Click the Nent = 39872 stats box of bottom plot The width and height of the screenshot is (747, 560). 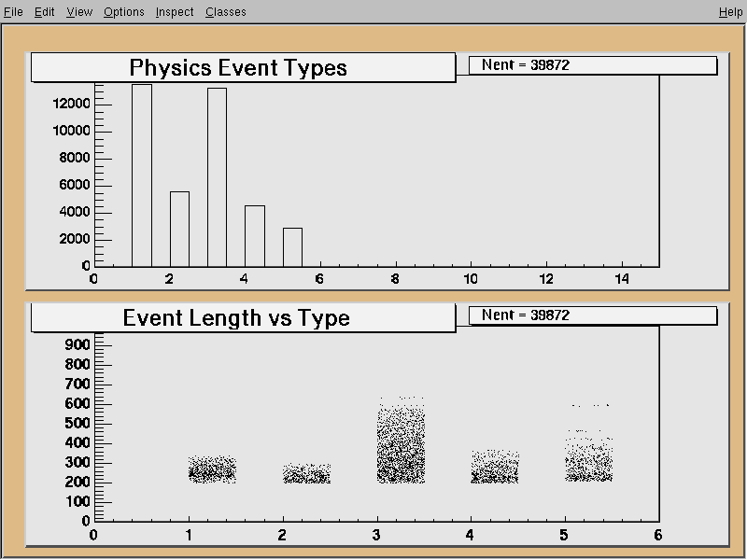point(593,315)
